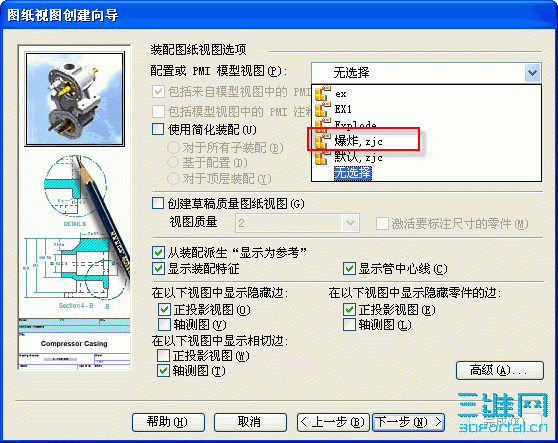Uncheck 正投影视图(O) hidden edges checkbox
This screenshot has width=558, height=443.
[x=164, y=310]
